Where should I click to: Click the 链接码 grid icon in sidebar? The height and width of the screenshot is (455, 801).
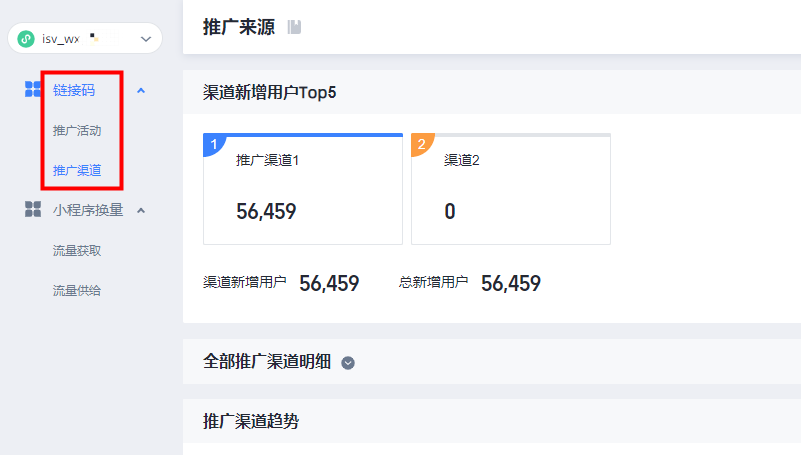click(x=32, y=90)
